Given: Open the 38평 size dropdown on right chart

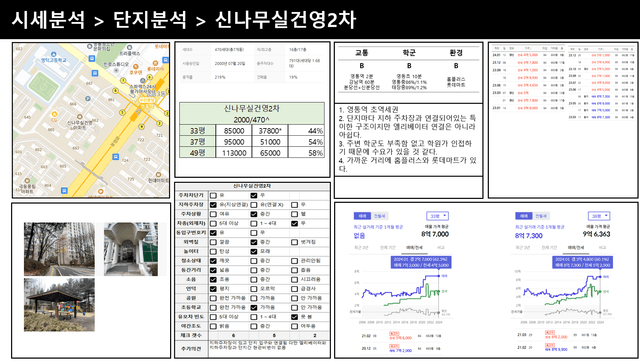Looking at the screenshot, I should [x=599, y=216].
